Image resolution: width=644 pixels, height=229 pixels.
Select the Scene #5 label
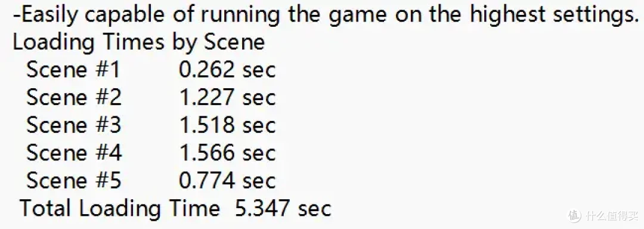click(x=74, y=181)
